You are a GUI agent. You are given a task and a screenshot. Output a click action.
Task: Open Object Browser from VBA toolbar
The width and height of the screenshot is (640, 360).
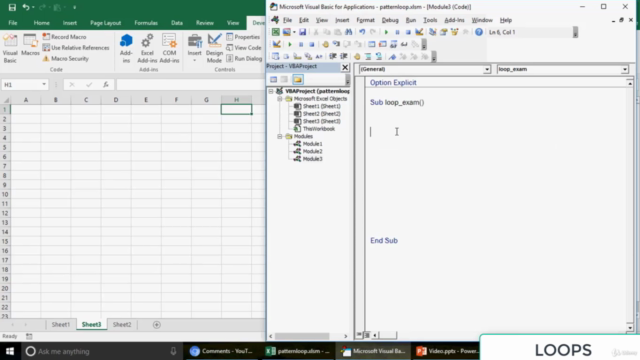454,32
